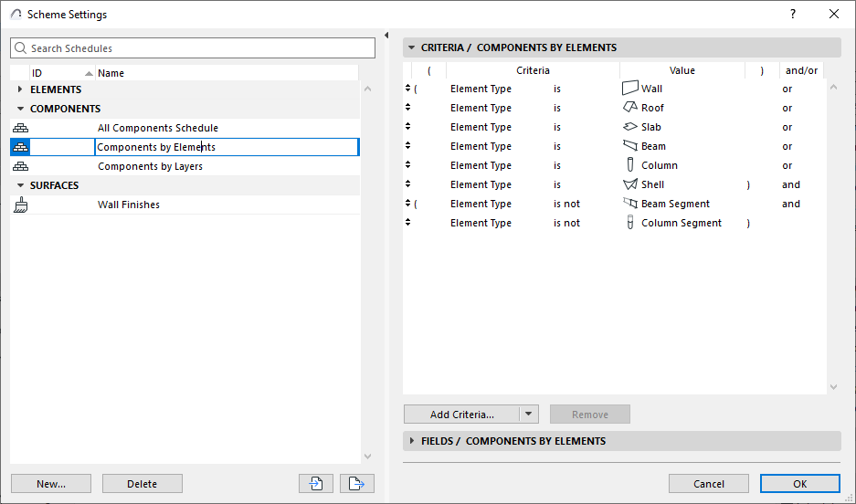
Task: Select the All Components Schedule item
Action: tap(158, 128)
